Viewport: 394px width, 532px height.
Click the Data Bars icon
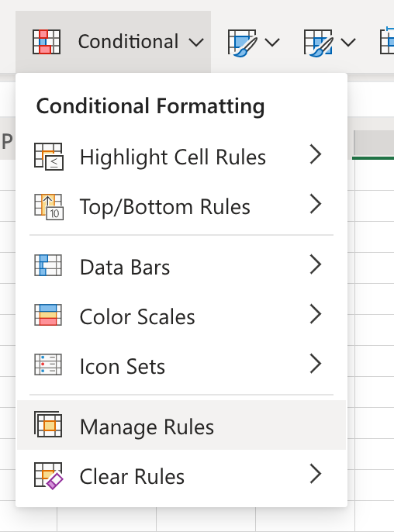click(48, 265)
